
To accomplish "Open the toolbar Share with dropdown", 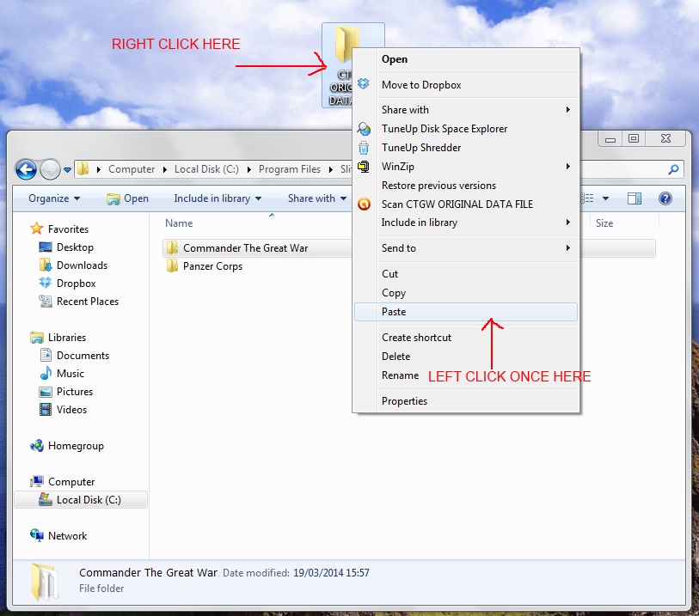I will point(317,198).
